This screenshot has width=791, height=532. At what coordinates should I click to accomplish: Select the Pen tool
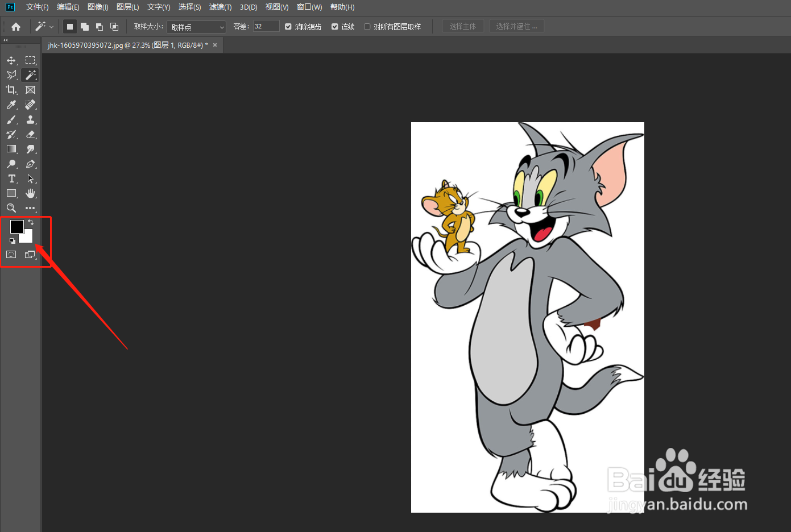click(x=31, y=164)
